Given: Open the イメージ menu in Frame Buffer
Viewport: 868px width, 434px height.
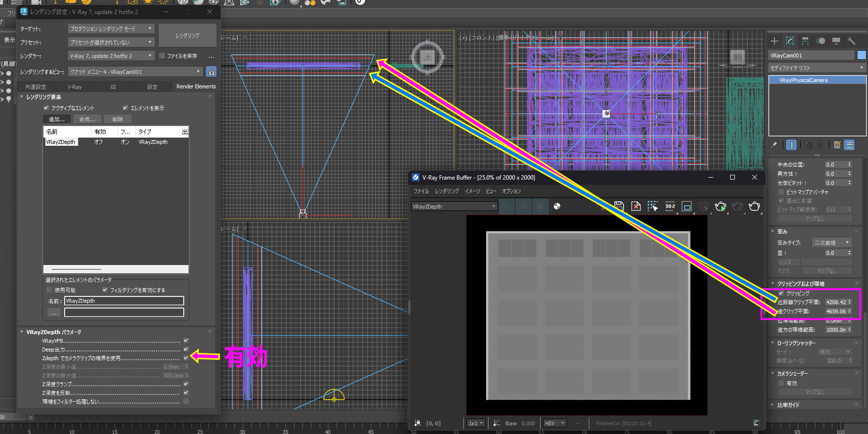Looking at the screenshot, I should pyautogui.click(x=472, y=191).
